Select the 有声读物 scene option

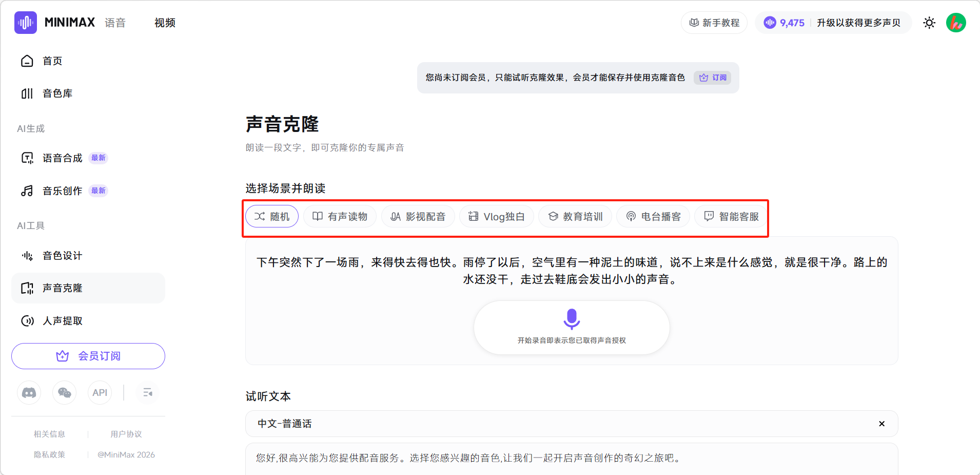[x=340, y=217]
